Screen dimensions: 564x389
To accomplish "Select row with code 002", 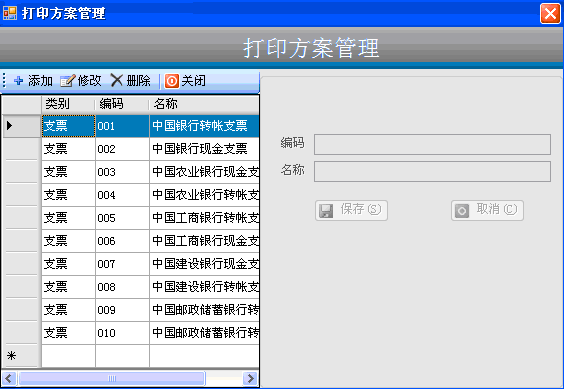I will [x=130, y=149].
